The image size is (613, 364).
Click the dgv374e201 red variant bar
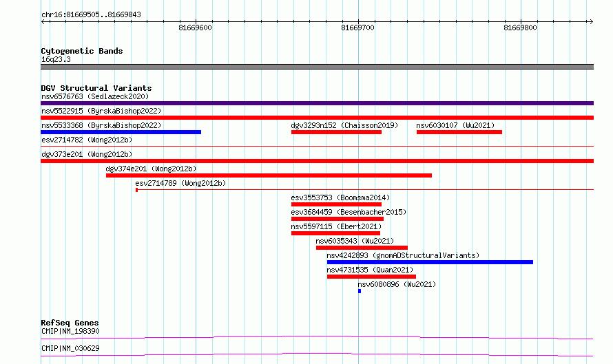pyautogui.click(x=269, y=175)
